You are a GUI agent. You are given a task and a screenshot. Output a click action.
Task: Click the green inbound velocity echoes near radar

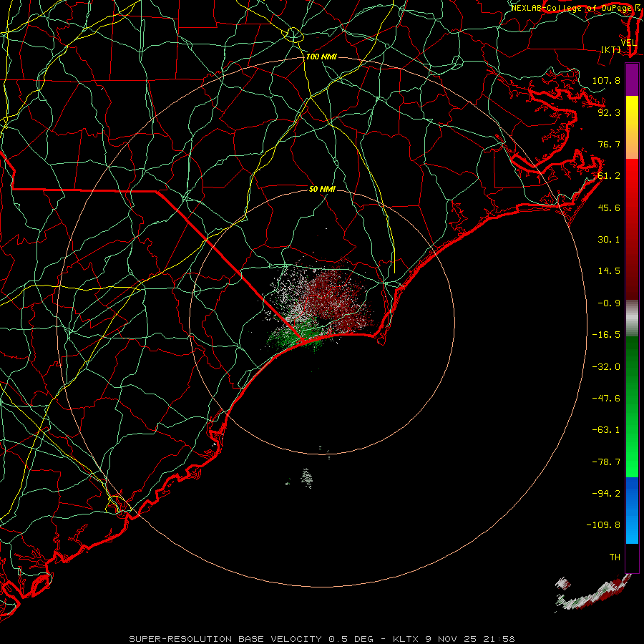point(296,335)
